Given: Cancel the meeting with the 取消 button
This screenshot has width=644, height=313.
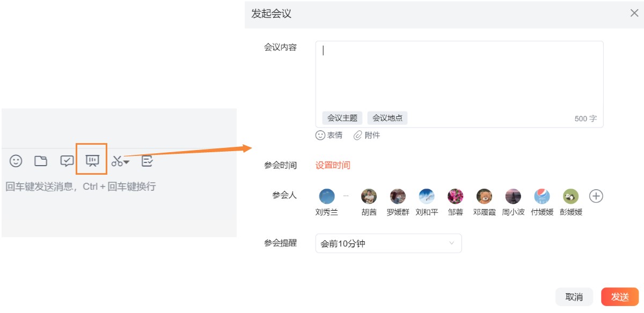Looking at the screenshot, I should tap(574, 296).
